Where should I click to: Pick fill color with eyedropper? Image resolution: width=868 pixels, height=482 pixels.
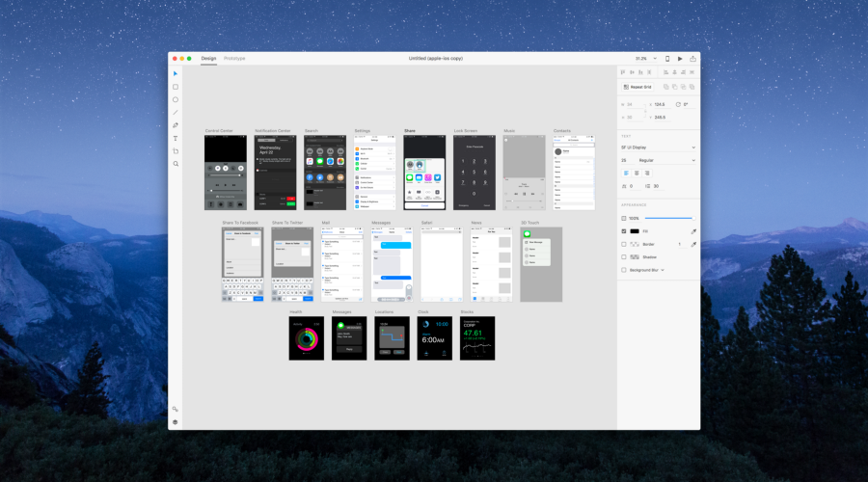pos(693,231)
